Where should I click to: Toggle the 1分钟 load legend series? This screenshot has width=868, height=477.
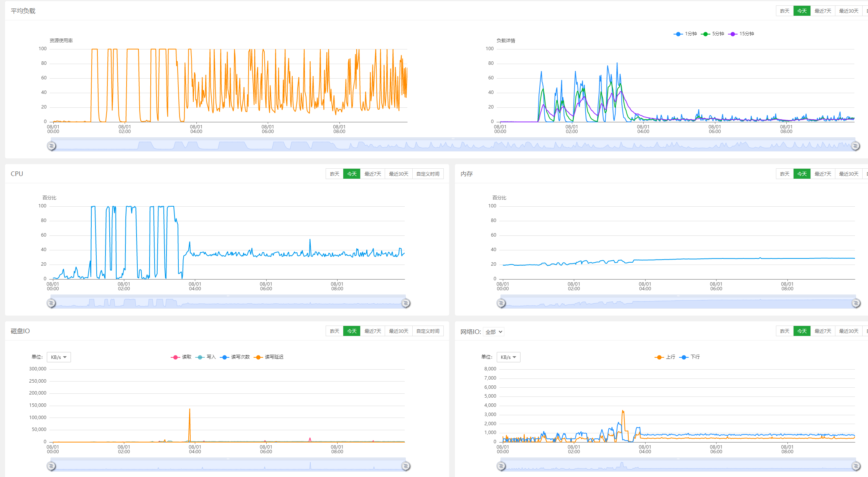click(685, 34)
